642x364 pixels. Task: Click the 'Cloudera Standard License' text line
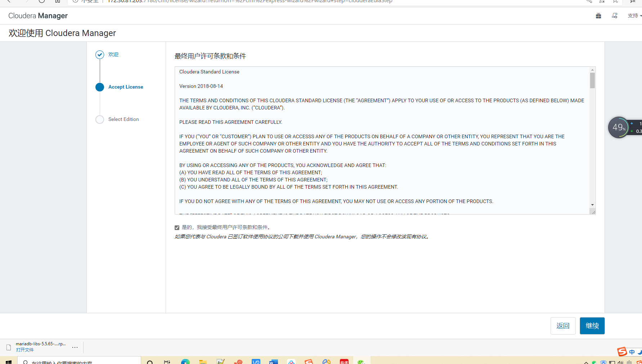pos(209,72)
